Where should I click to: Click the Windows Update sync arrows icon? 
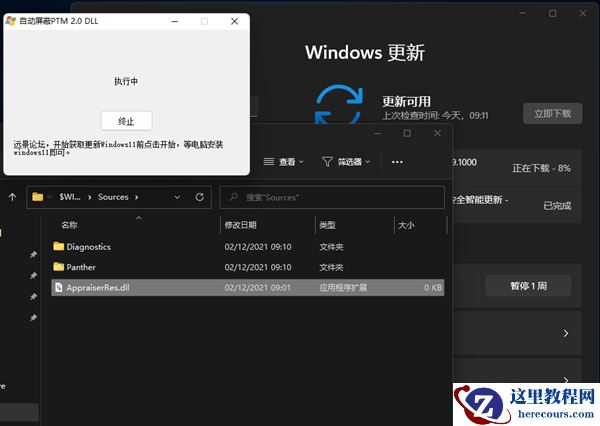tap(339, 104)
